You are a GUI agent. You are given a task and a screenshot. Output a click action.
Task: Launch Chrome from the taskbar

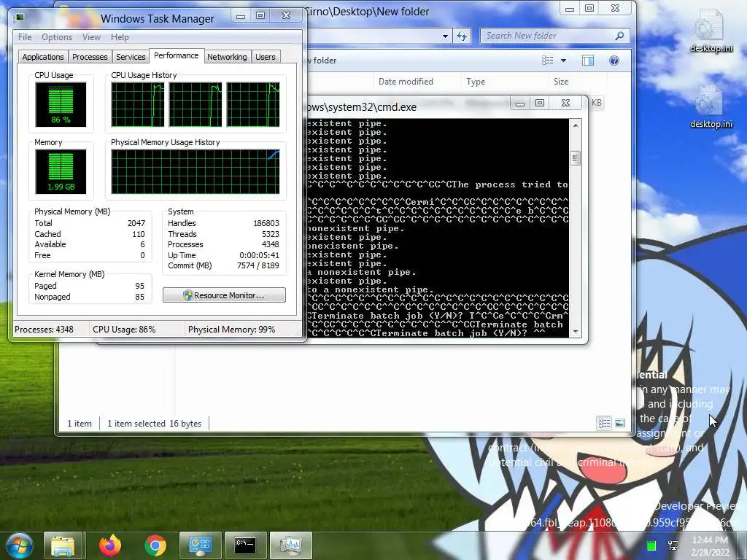pyautogui.click(x=155, y=545)
